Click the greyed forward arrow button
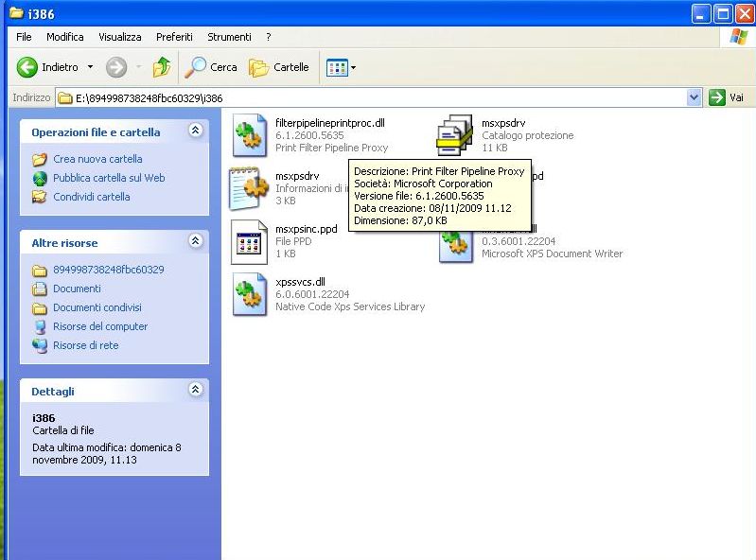This screenshot has height=560, width=756. [x=116, y=67]
